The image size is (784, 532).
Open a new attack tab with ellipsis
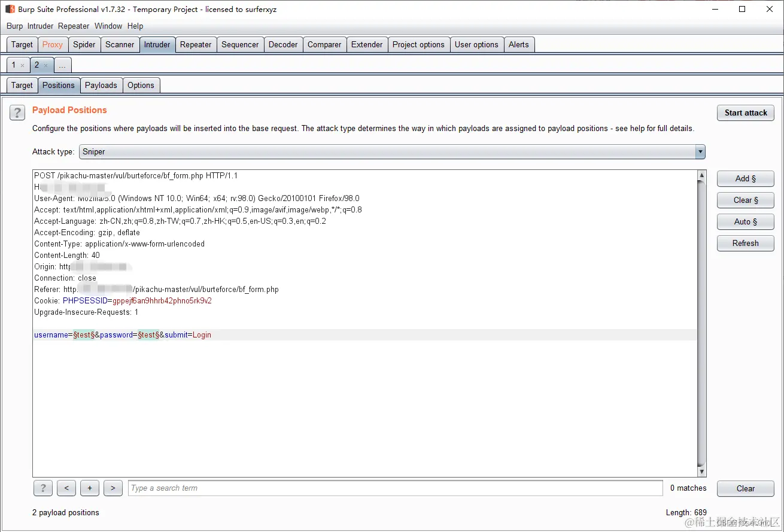pyautogui.click(x=62, y=65)
